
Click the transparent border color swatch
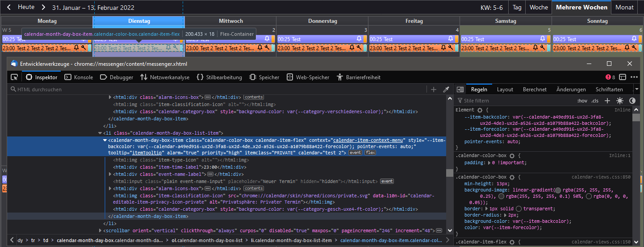click(x=519, y=209)
